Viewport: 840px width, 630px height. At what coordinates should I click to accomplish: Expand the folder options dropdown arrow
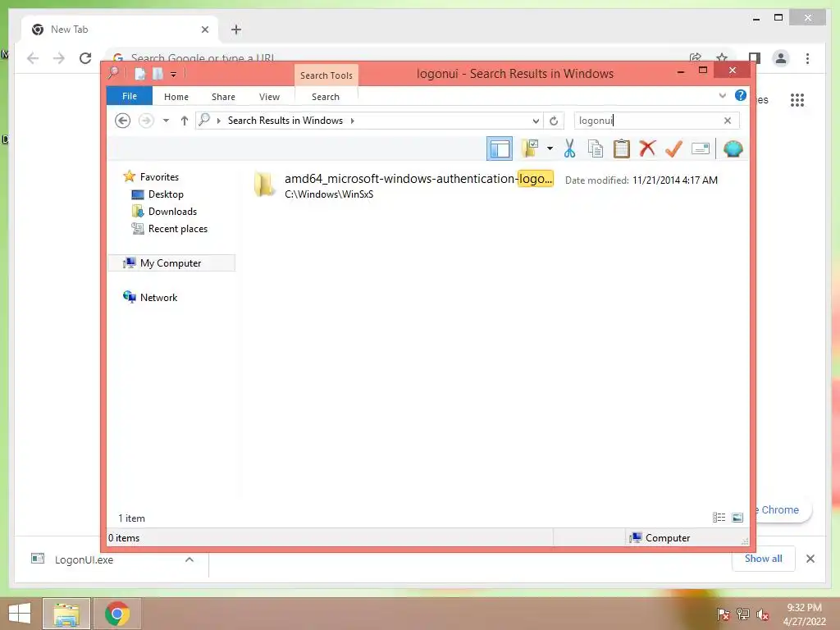click(550, 148)
